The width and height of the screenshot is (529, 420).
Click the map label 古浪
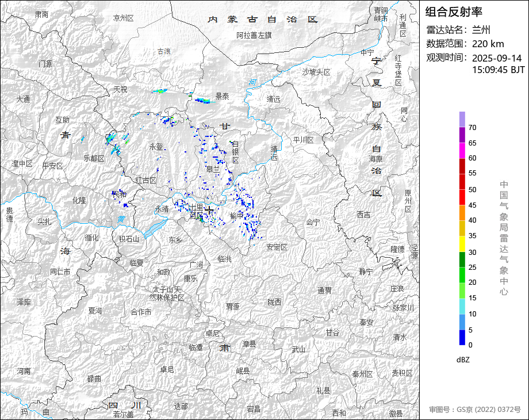pos(164,51)
